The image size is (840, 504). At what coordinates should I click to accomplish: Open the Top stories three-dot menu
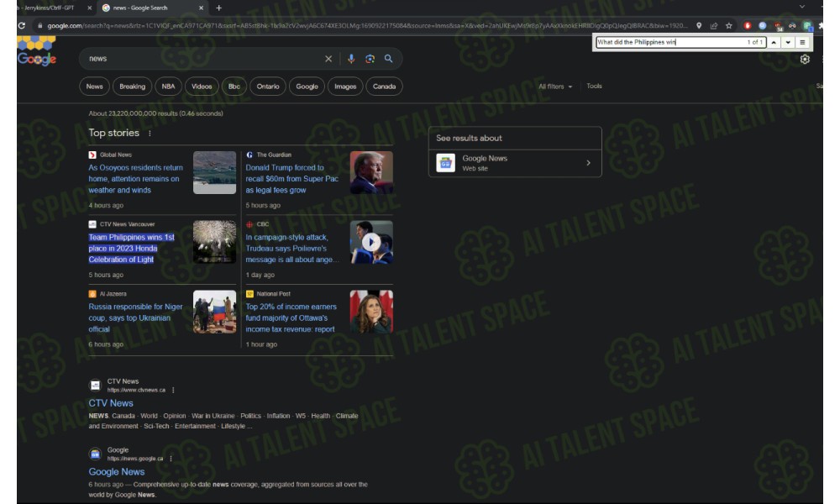150,134
